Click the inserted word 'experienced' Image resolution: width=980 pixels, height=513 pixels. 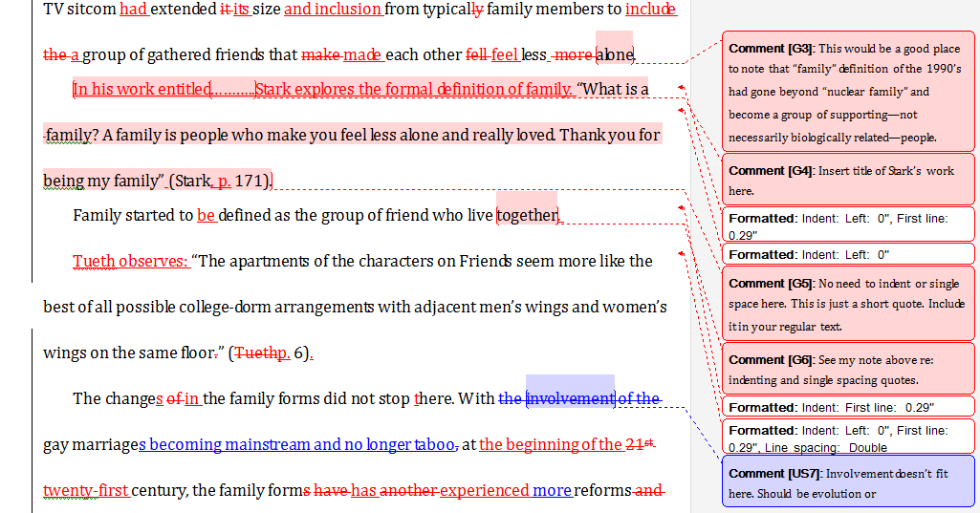click(x=484, y=490)
